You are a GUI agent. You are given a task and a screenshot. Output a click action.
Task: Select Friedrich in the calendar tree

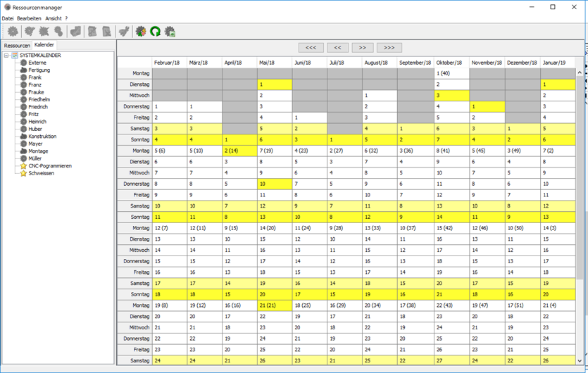(38, 107)
